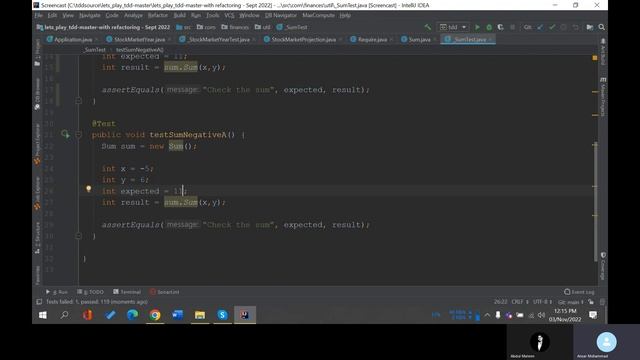
Task: Open the Navigate menu
Action: (89, 15)
